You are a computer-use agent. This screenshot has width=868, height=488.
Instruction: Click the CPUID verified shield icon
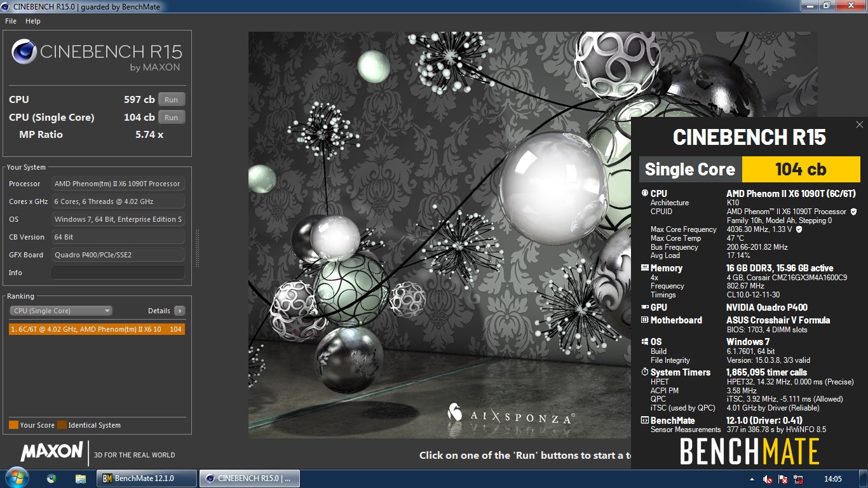tap(853, 212)
